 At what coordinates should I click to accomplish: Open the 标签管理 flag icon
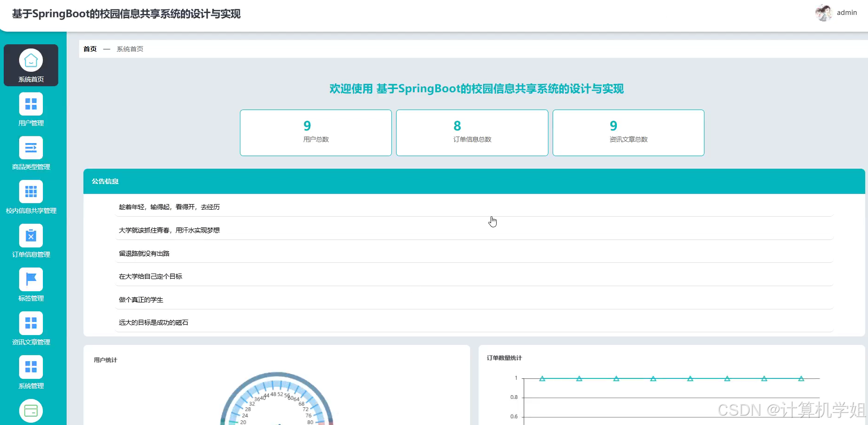pyautogui.click(x=31, y=279)
